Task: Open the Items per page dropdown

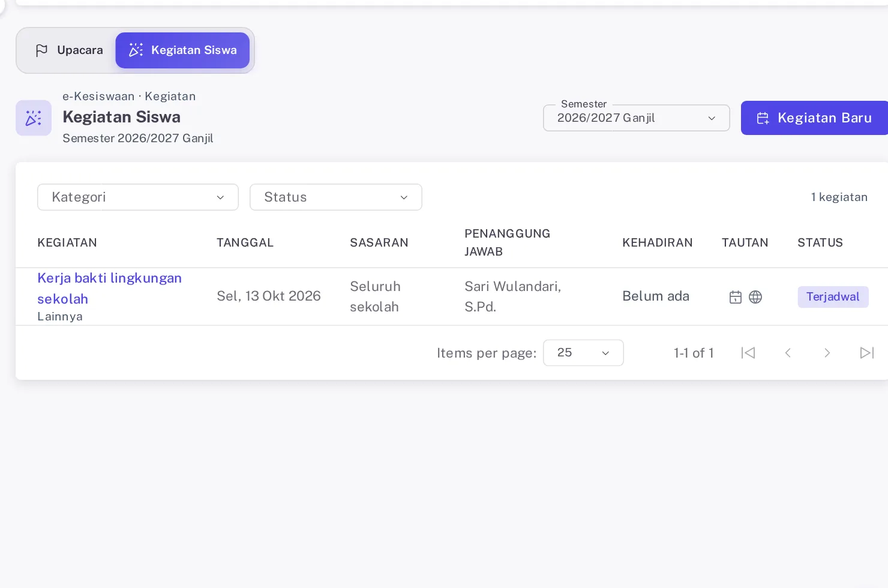Action: tap(583, 353)
